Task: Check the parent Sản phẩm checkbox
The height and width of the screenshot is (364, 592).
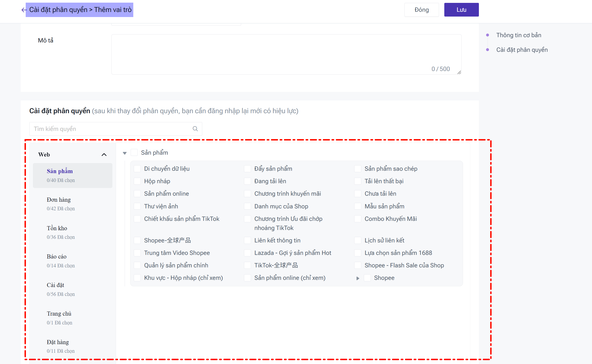Action: click(x=134, y=153)
